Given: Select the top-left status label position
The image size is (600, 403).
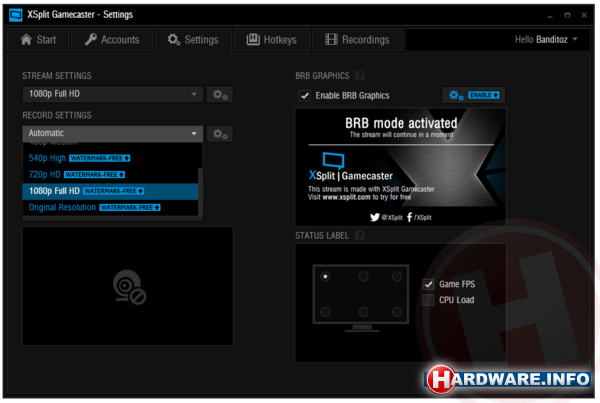Looking at the screenshot, I should pyautogui.click(x=325, y=276).
